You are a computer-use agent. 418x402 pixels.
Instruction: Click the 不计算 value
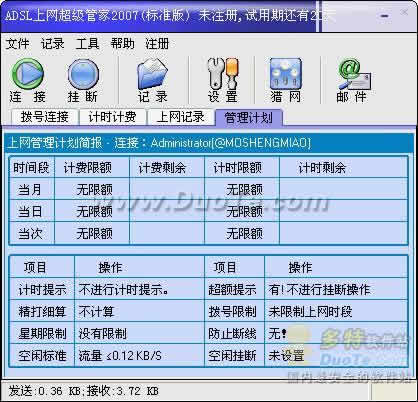[97, 312]
